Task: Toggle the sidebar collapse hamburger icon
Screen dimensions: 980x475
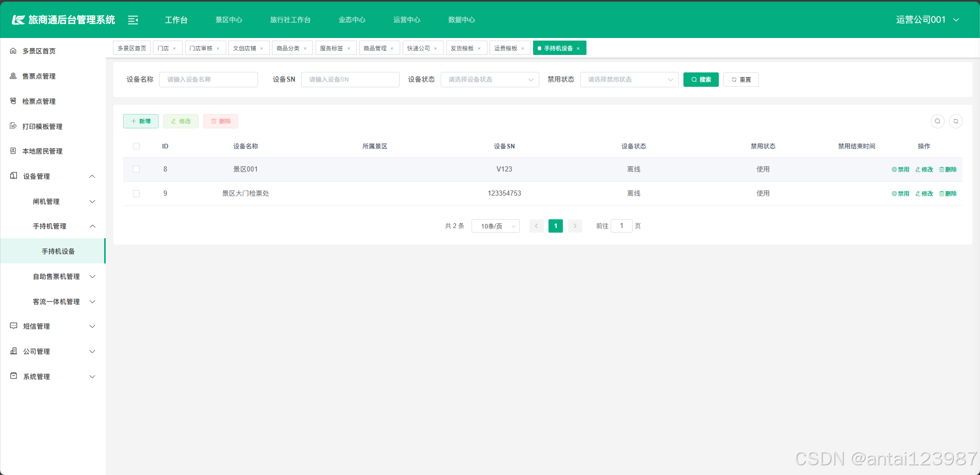Action: pos(133,20)
